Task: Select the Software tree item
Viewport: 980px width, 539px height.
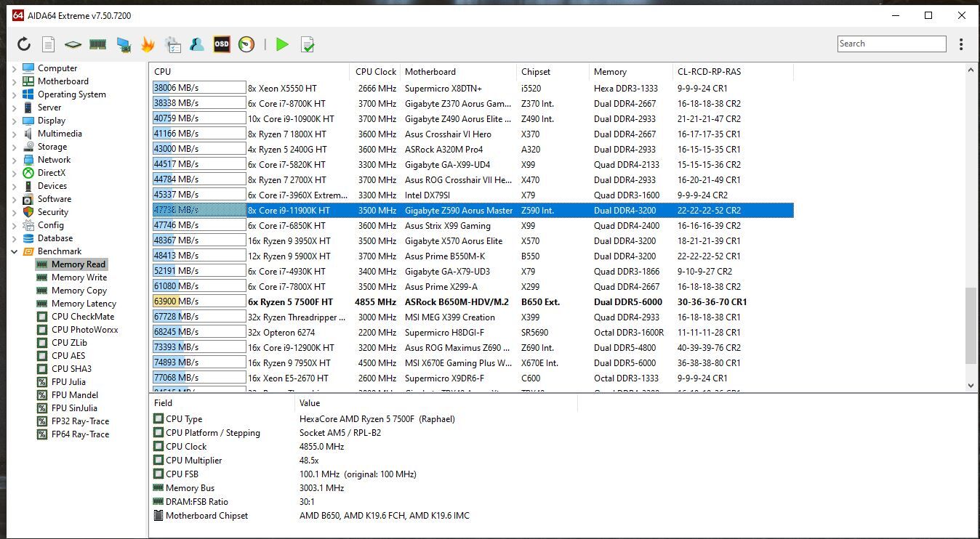Action: point(55,199)
